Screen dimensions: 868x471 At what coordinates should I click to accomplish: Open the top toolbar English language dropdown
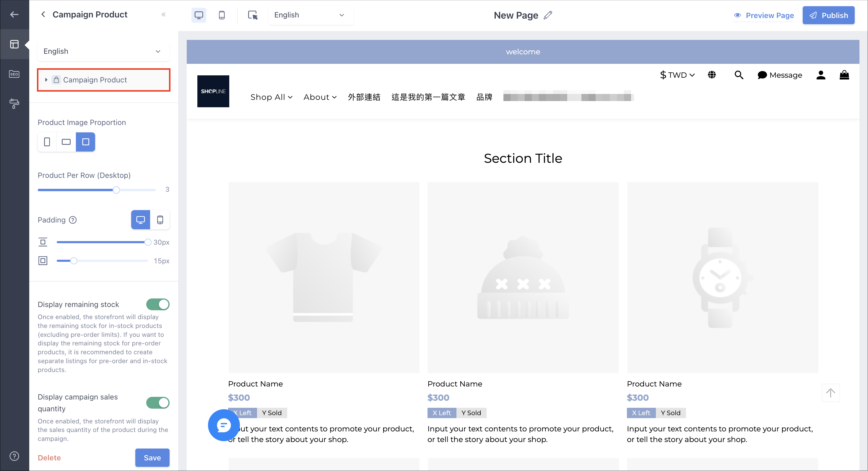[311, 15]
